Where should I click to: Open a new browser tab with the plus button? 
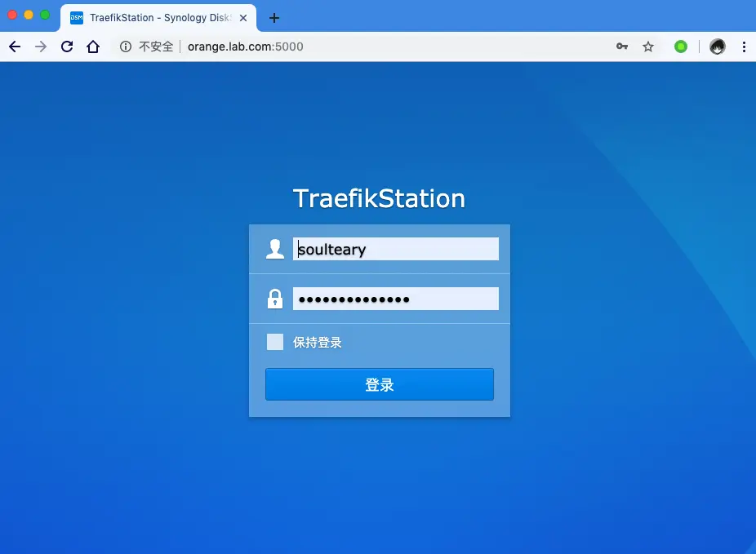[274, 17]
